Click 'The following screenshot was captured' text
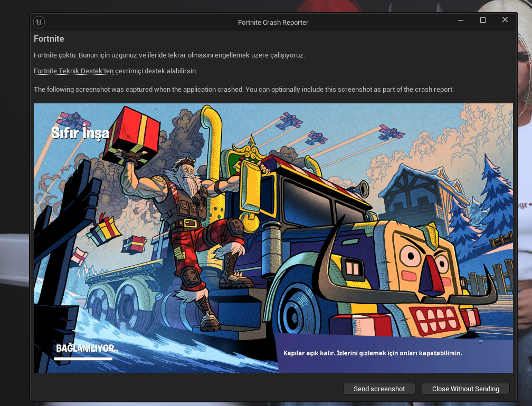Viewport: 532px width, 406px height. pos(244,90)
